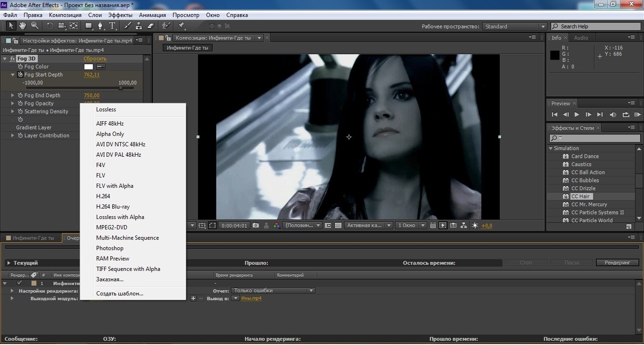Click the white Fog Color swatch
This screenshot has height=345, width=644.
(89, 67)
